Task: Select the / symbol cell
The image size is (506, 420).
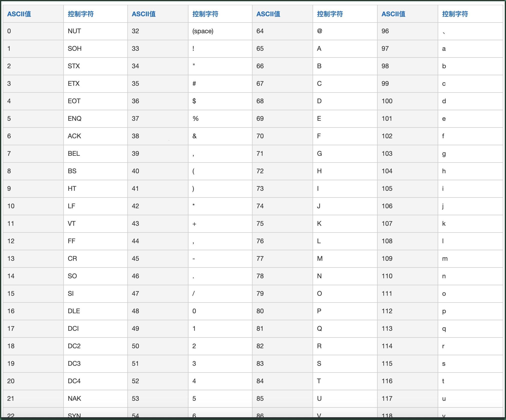Action: tap(220, 294)
